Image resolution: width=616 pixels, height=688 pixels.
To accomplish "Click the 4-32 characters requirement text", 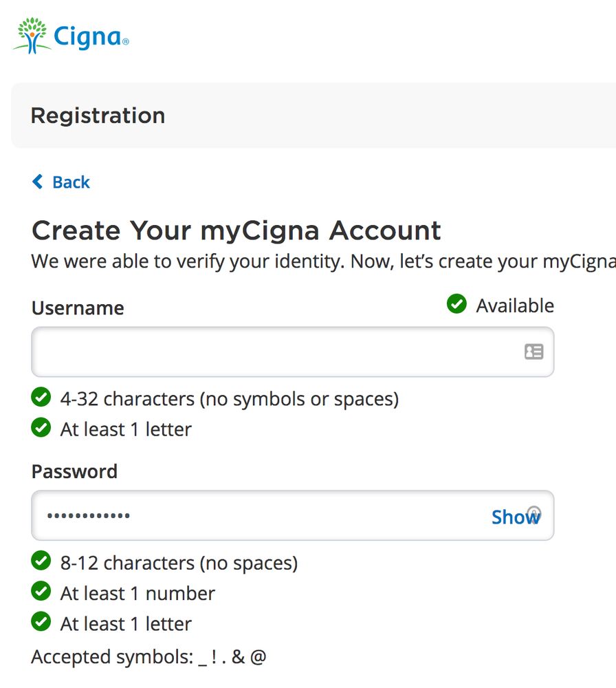I will (x=230, y=399).
